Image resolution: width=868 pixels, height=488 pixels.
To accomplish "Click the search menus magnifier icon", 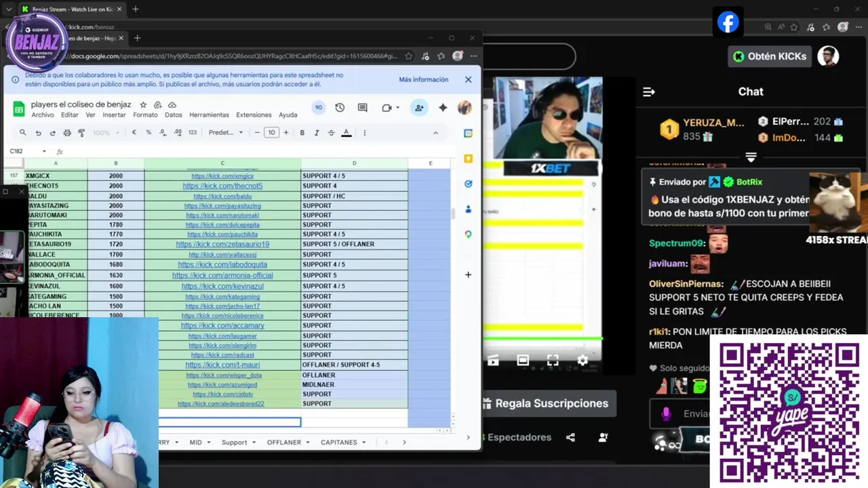I will coord(23,133).
